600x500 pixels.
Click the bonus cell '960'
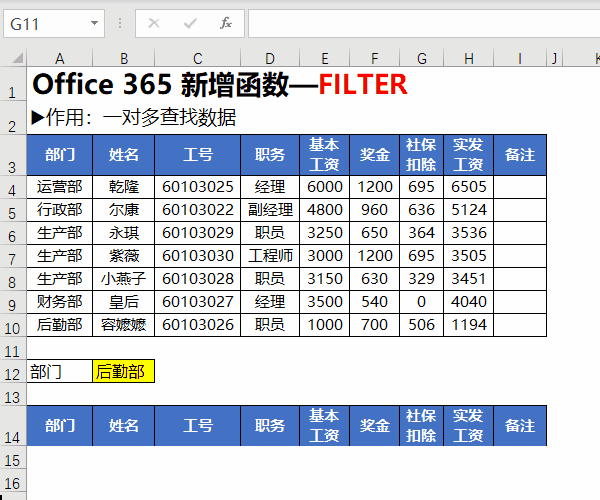pos(374,210)
